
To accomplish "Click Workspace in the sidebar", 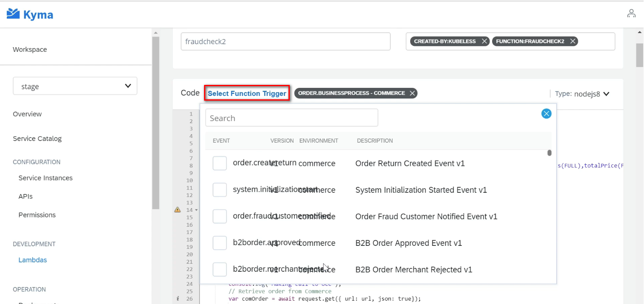I will [x=30, y=49].
